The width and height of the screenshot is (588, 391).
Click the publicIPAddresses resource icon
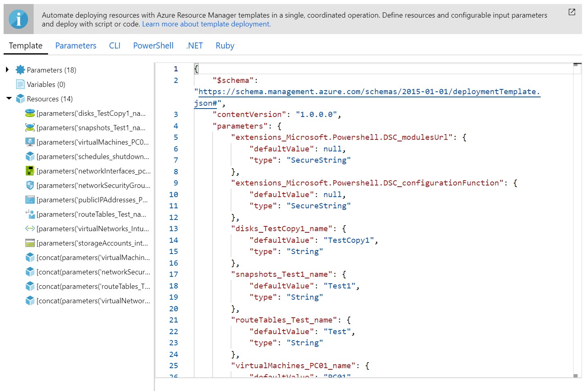pyautogui.click(x=30, y=200)
